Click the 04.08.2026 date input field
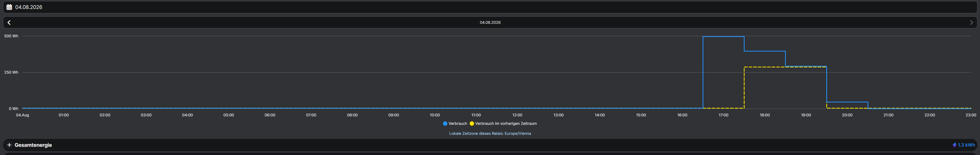 click(x=490, y=7)
